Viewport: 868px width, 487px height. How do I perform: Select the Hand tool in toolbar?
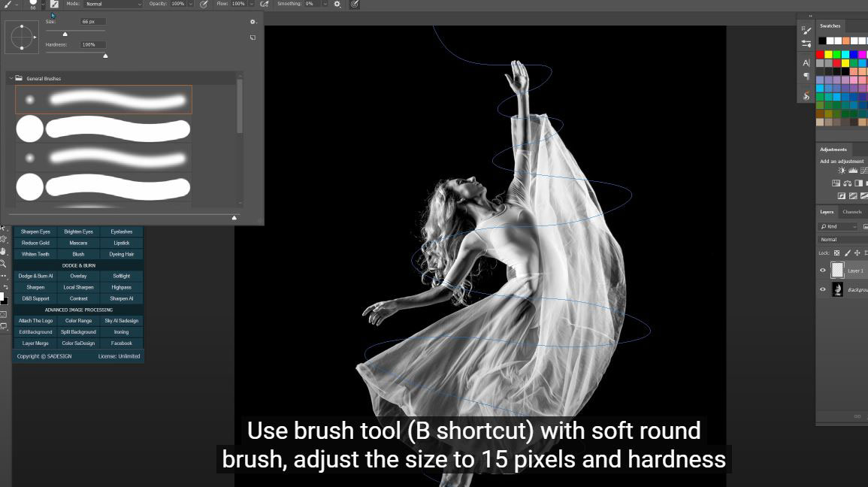point(4,251)
